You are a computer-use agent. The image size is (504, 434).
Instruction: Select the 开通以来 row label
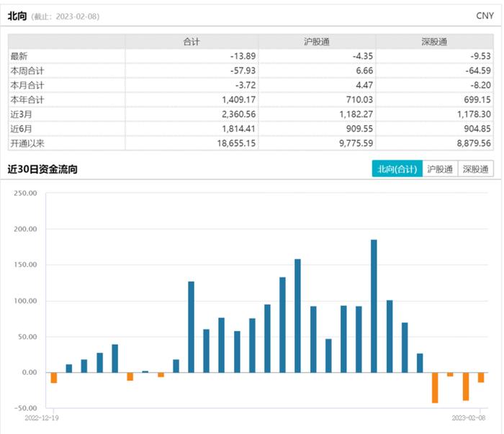[27, 143]
